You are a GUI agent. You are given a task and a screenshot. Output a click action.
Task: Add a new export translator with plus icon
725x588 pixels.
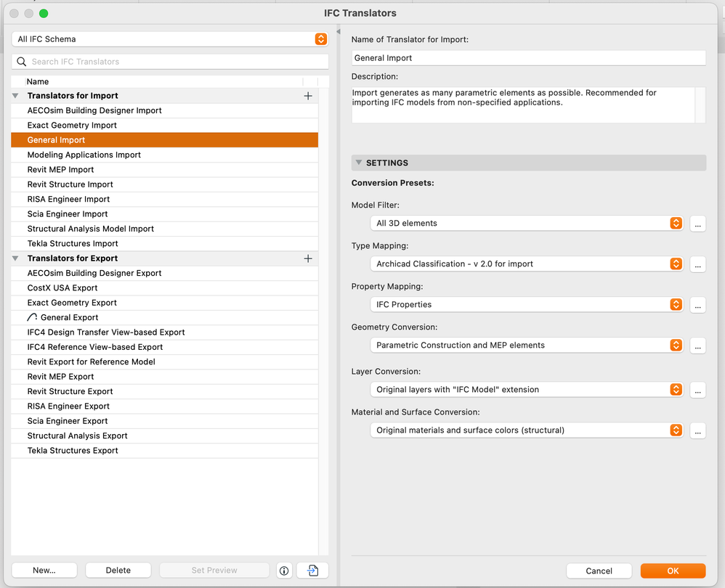pyautogui.click(x=308, y=258)
